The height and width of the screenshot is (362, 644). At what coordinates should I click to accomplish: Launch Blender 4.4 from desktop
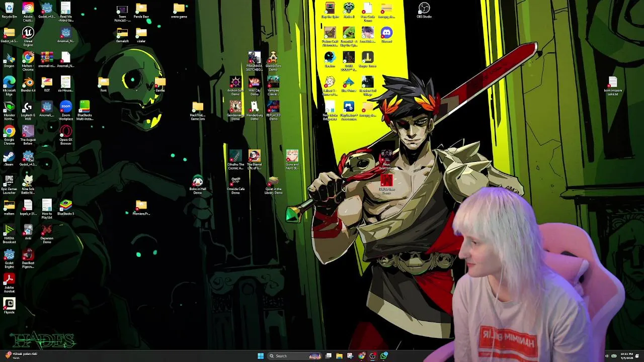(28, 84)
